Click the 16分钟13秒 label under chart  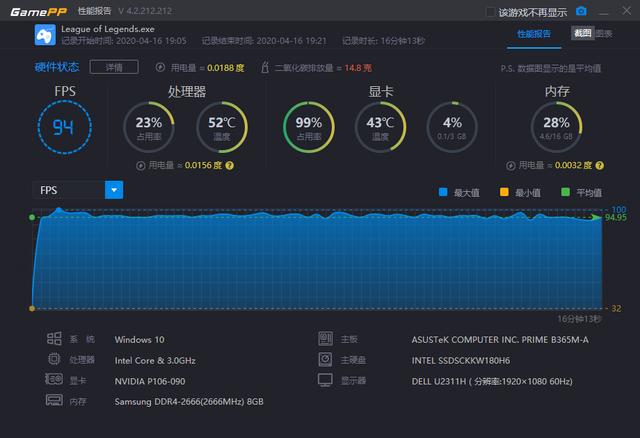(x=579, y=319)
